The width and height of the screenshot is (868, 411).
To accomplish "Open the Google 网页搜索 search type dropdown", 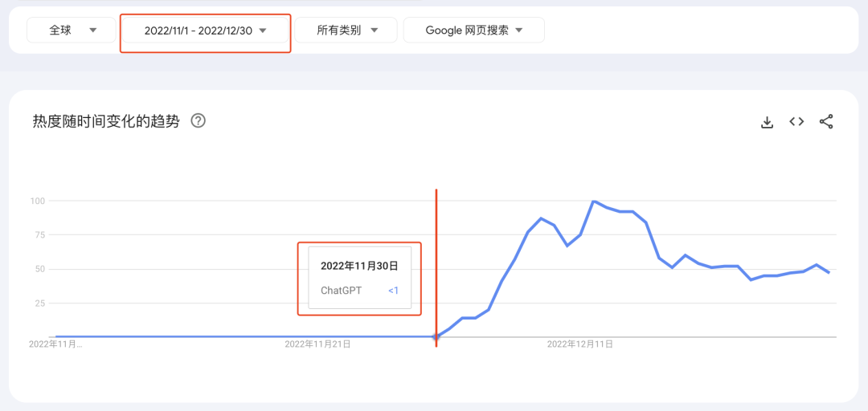I will (473, 31).
